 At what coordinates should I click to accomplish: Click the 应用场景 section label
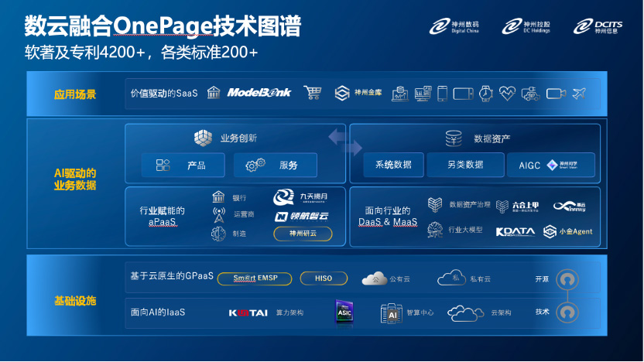[75, 94]
